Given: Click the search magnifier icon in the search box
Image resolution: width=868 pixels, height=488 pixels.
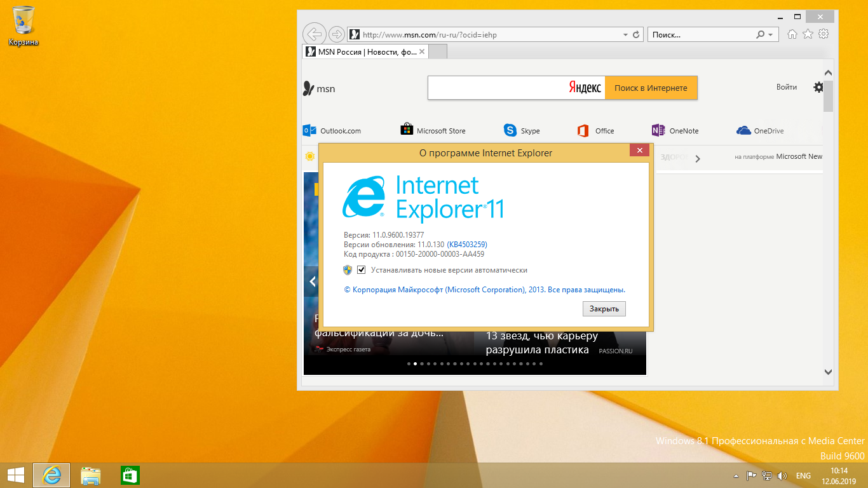Looking at the screenshot, I should [x=761, y=34].
